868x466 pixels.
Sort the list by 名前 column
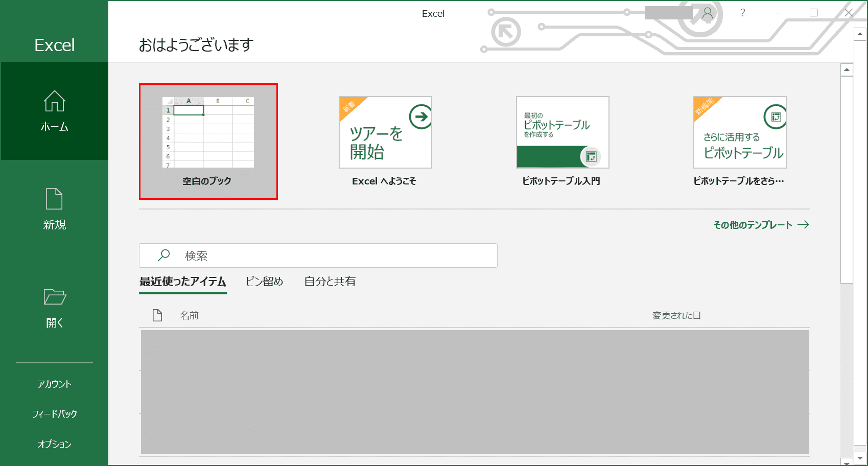(190, 316)
